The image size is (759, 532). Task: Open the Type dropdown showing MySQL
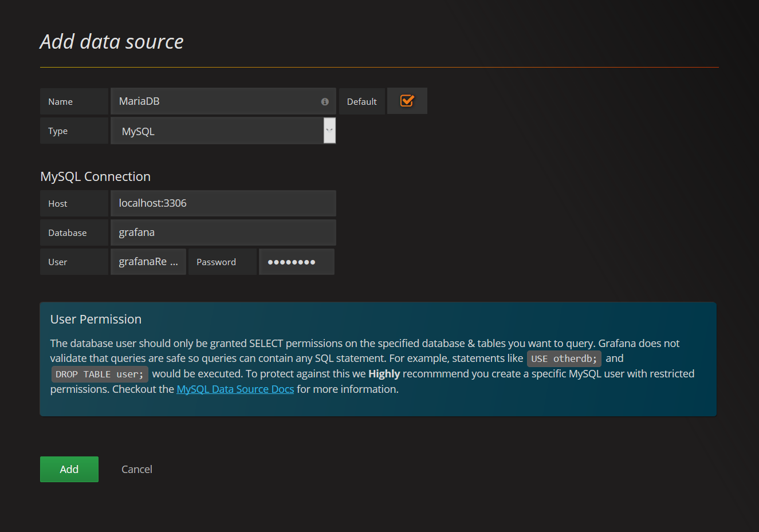tap(223, 131)
